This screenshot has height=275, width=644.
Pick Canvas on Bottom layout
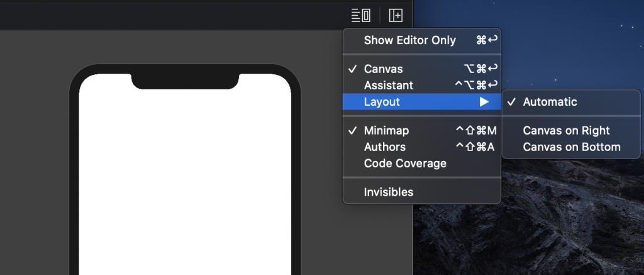point(571,147)
